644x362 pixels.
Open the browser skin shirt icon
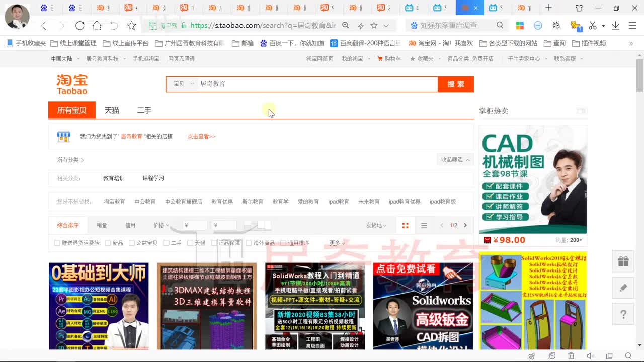pyautogui.click(x=579, y=8)
